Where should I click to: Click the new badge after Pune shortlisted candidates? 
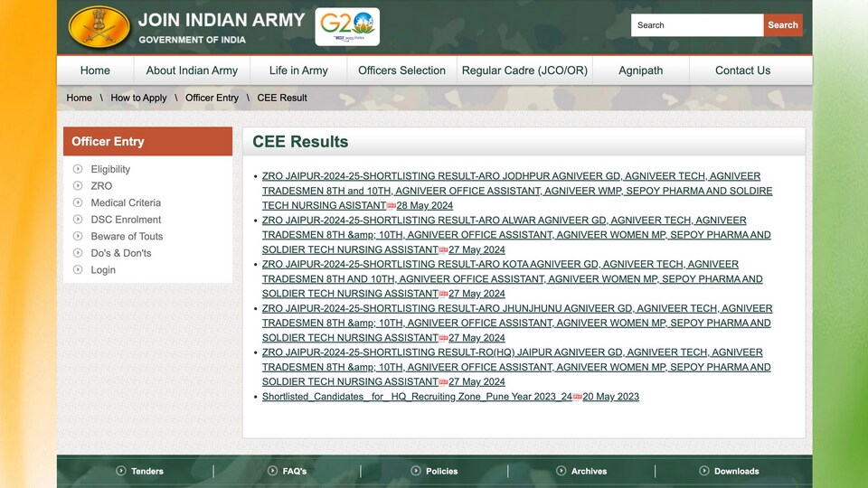tap(578, 397)
